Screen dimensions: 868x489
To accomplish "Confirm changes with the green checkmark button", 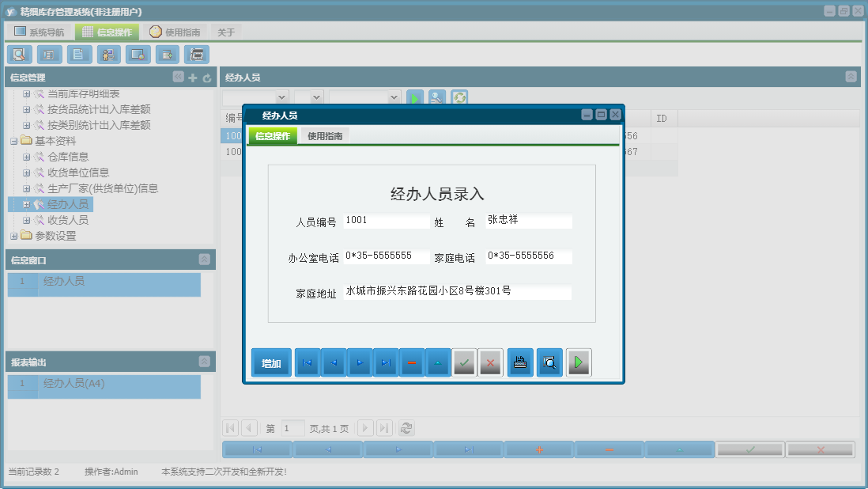I will pyautogui.click(x=464, y=362).
